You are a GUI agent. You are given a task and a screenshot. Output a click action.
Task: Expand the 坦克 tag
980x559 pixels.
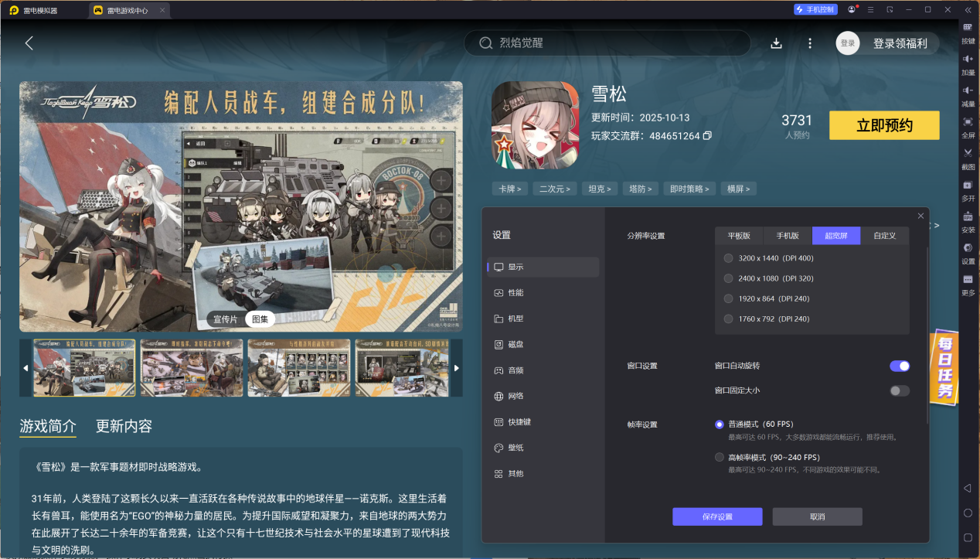(x=600, y=188)
